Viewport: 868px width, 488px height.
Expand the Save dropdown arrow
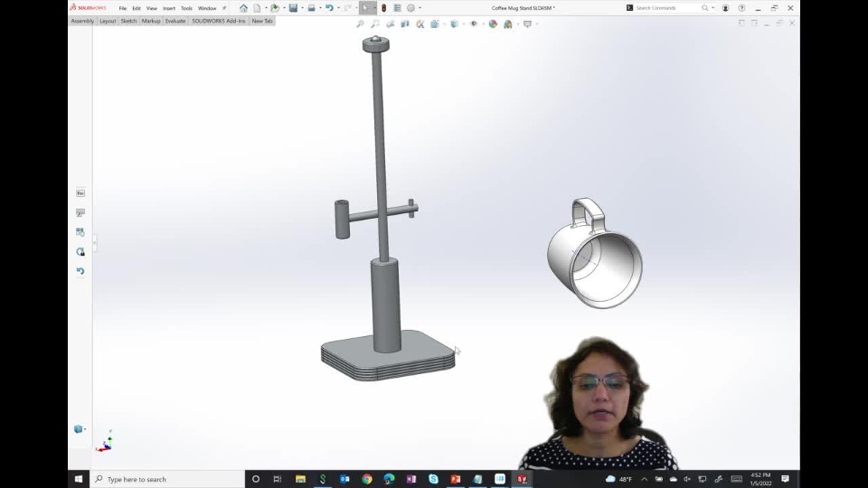[302, 8]
